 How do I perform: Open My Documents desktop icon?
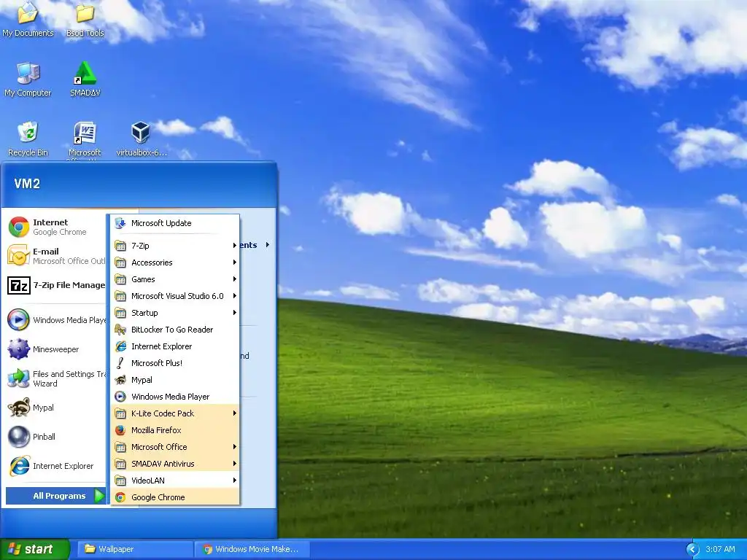point(28,19)
